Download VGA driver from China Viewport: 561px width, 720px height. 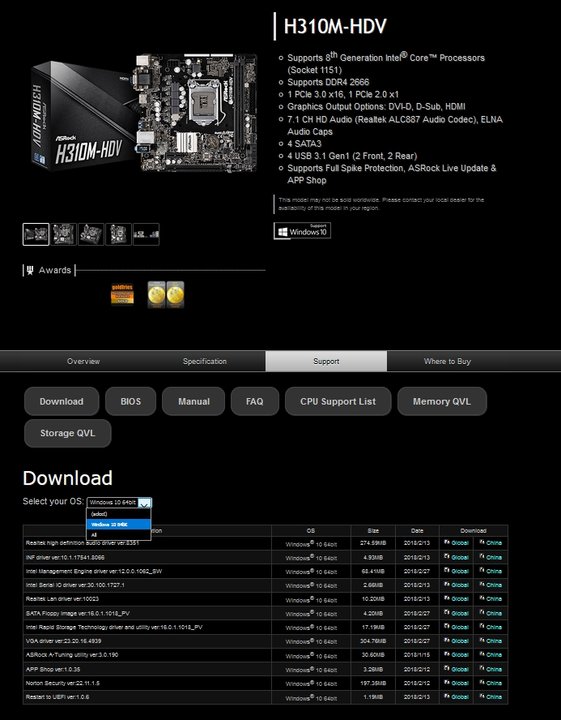pos(491,641)
